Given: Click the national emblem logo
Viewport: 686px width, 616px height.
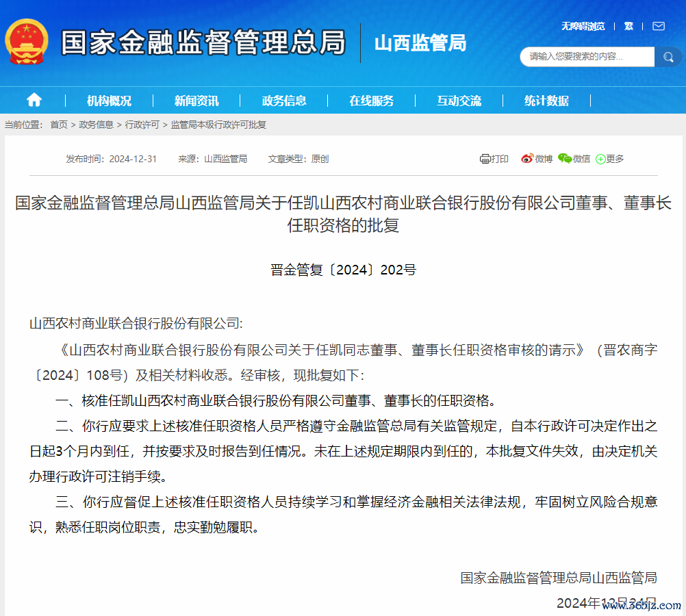Looking at the screenshot, I should [27, 42].
